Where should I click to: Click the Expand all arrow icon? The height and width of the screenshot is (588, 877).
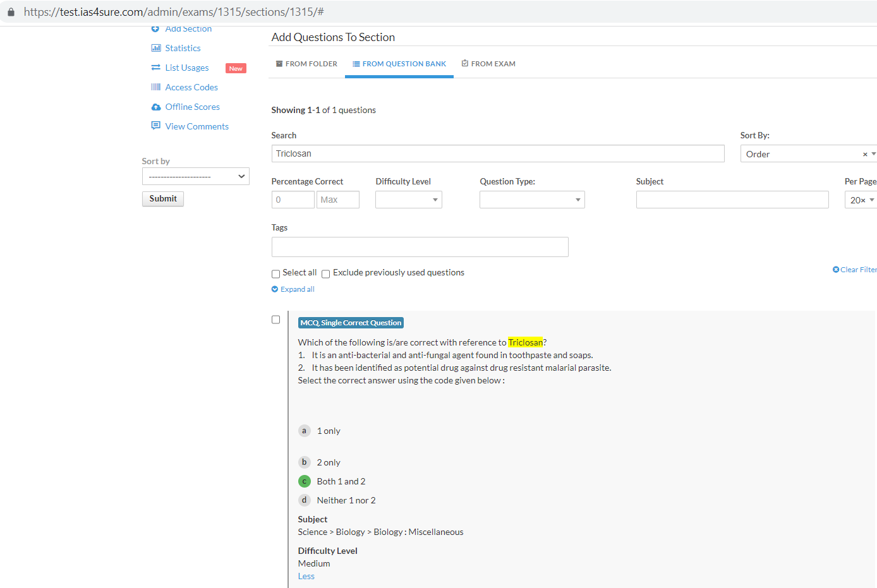pyautogui.click(x=275, y=289)
